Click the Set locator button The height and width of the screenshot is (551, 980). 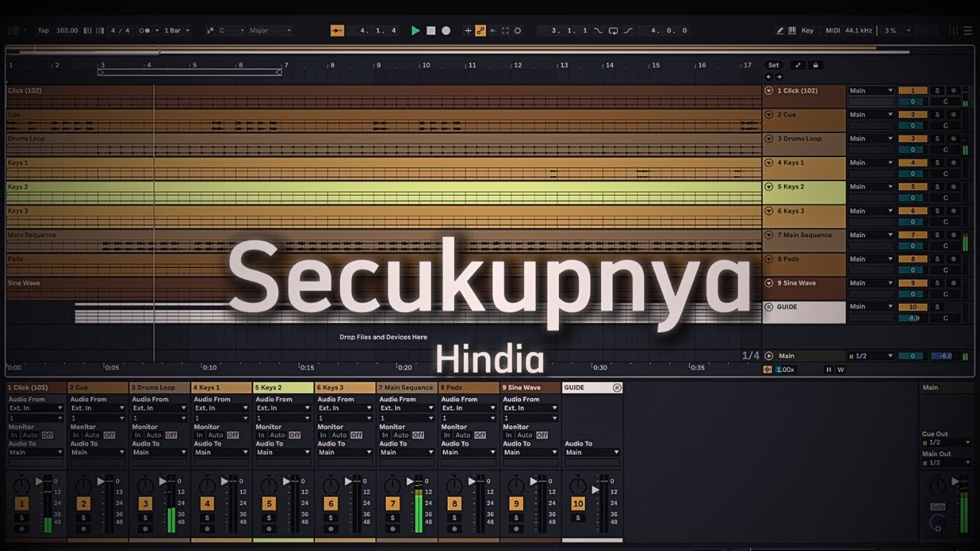[x=774, y=65]
